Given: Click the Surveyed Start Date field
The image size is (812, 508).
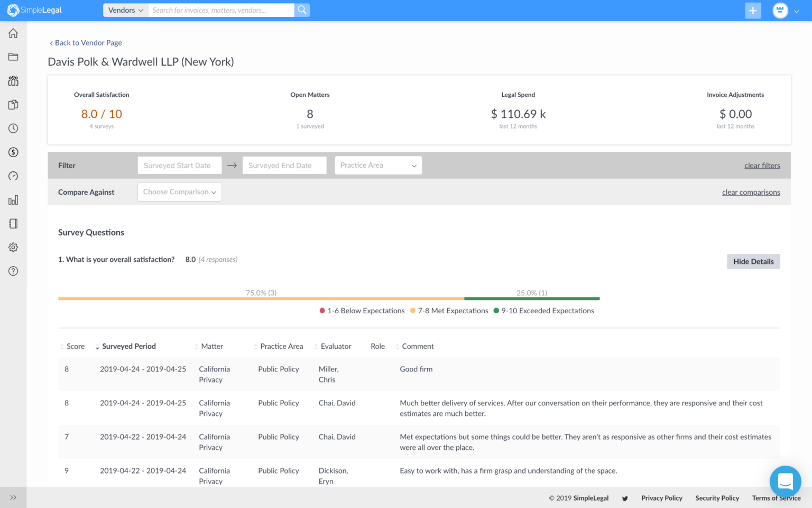Looking at the screenshot, I should coord(179,166).
